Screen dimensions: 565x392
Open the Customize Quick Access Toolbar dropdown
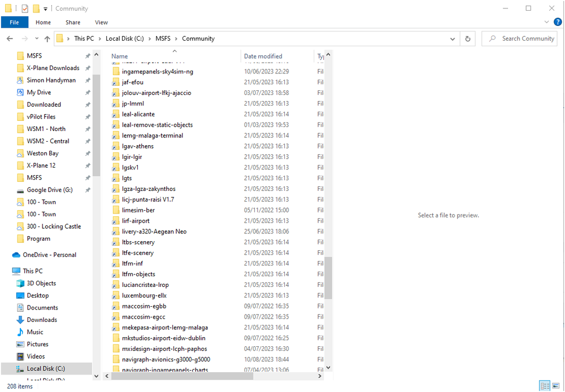point(45,8)
